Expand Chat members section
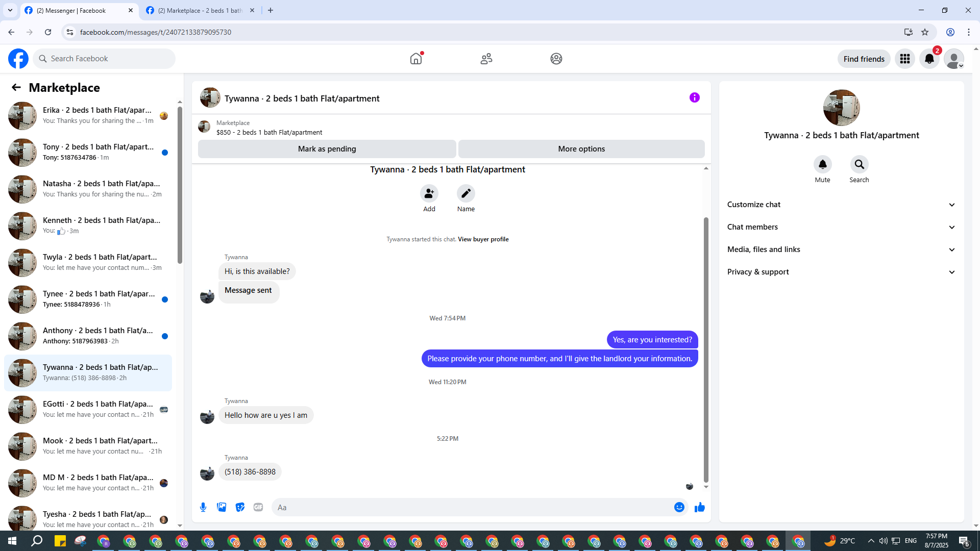The width and height of the screenshot is (980, 551). pyautogui.click(x=841, y=227)
